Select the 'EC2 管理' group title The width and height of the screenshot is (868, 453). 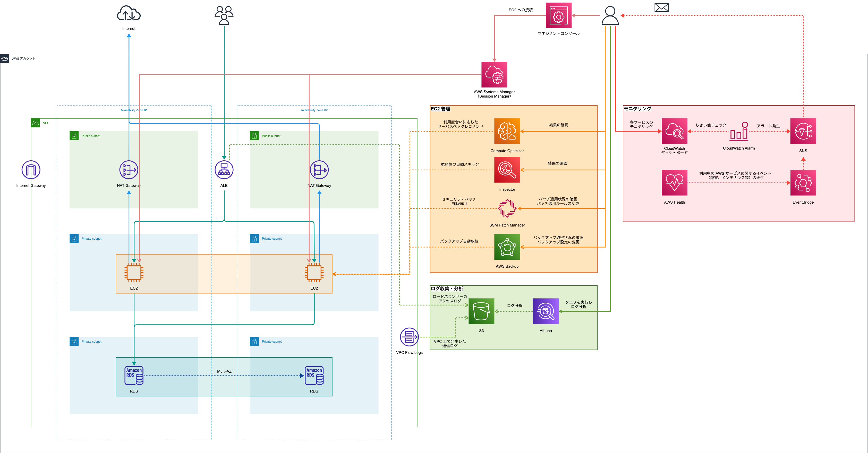coord(440,109)
